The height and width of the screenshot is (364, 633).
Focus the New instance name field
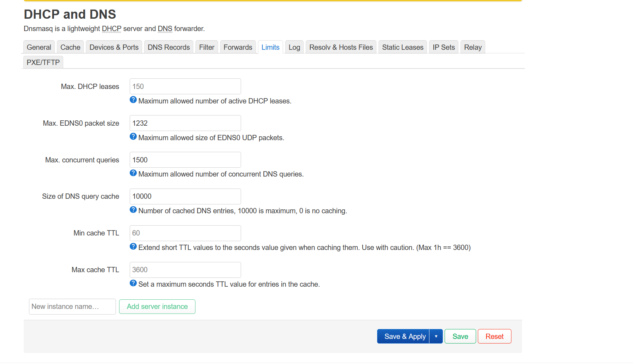coord(72,307)
